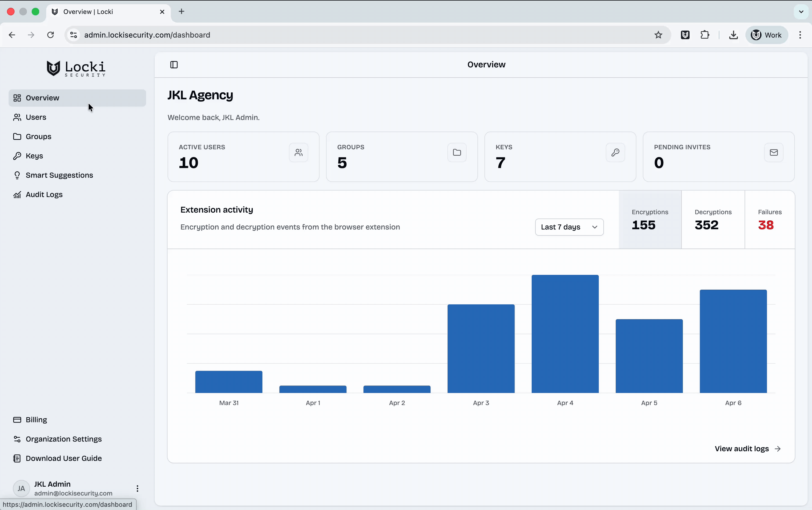This screenshot has height=510, width=812.
Task: Toggle the sidebar collapse icon
Action: pos(174,65)
